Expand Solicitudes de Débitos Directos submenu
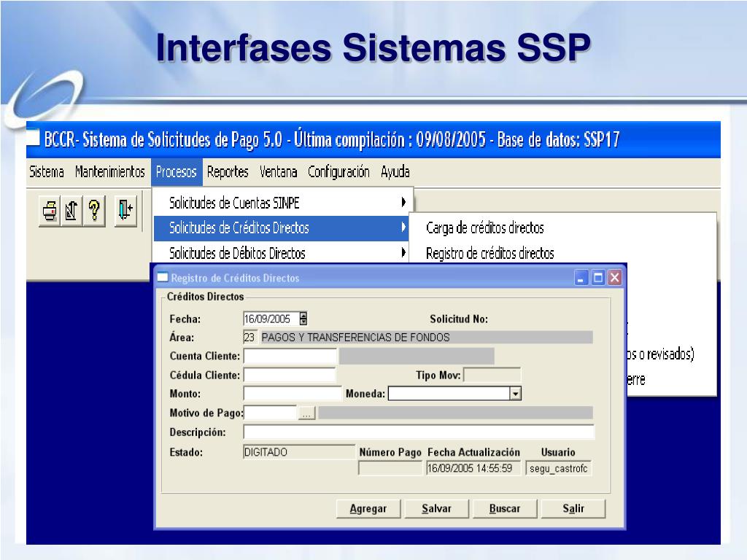 tap(281, 253)
